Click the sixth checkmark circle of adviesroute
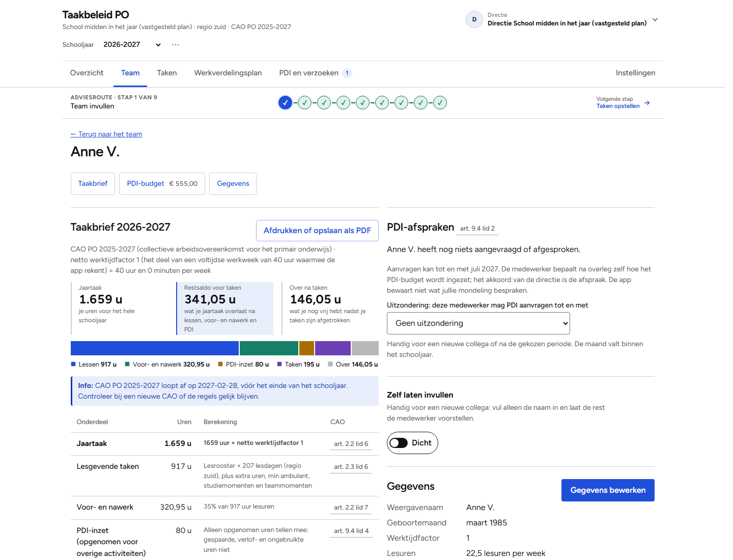This screenshot has height=560, width=733. pyautogui.click(x=382, y=103)
